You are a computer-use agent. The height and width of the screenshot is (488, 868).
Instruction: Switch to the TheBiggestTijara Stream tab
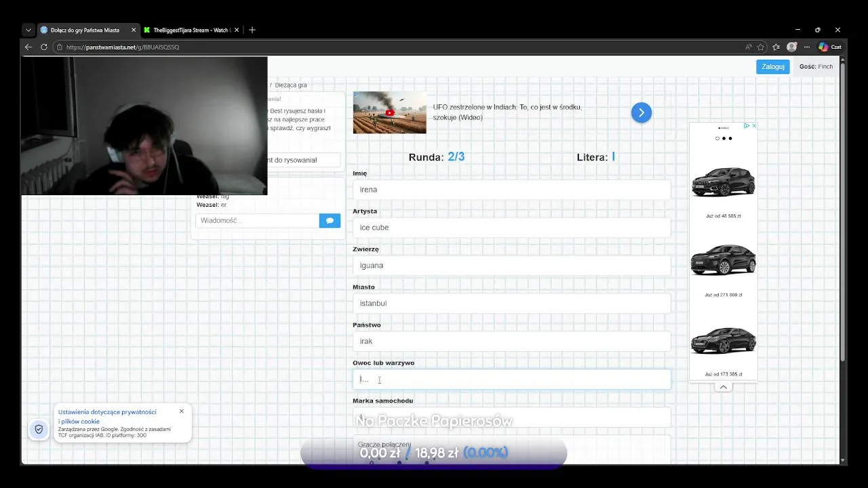coord(192,30)
